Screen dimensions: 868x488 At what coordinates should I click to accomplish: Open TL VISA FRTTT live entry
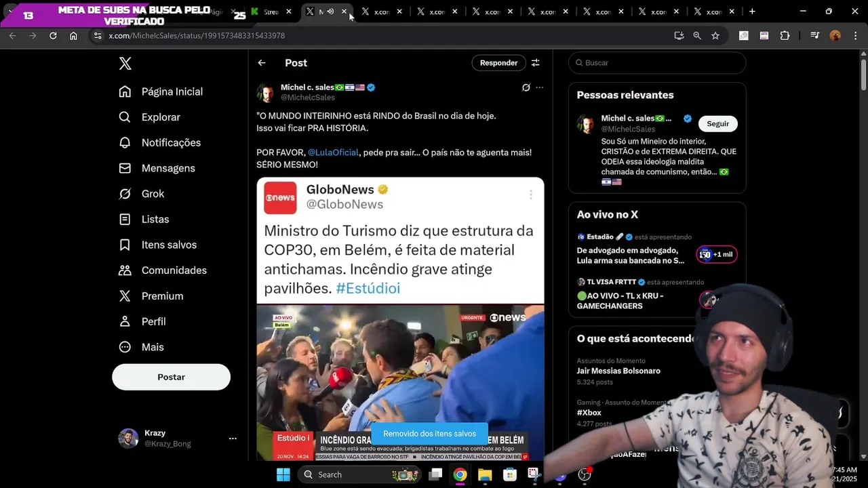click(656, 294)
